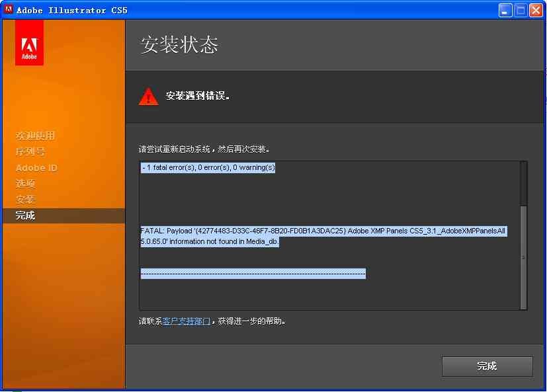Click the 安装状态 page title
547x392 pixels.
(179, 45)
